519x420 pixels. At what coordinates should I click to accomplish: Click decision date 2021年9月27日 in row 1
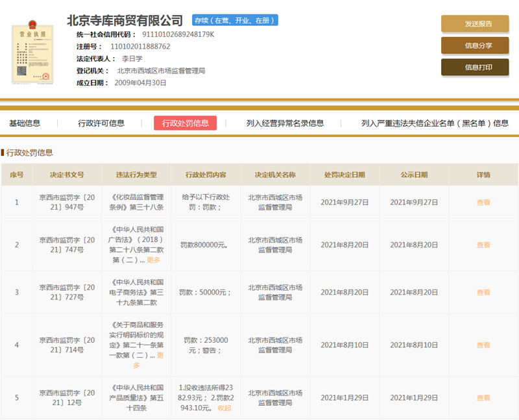pyautogui.click(x=344, y=203)
